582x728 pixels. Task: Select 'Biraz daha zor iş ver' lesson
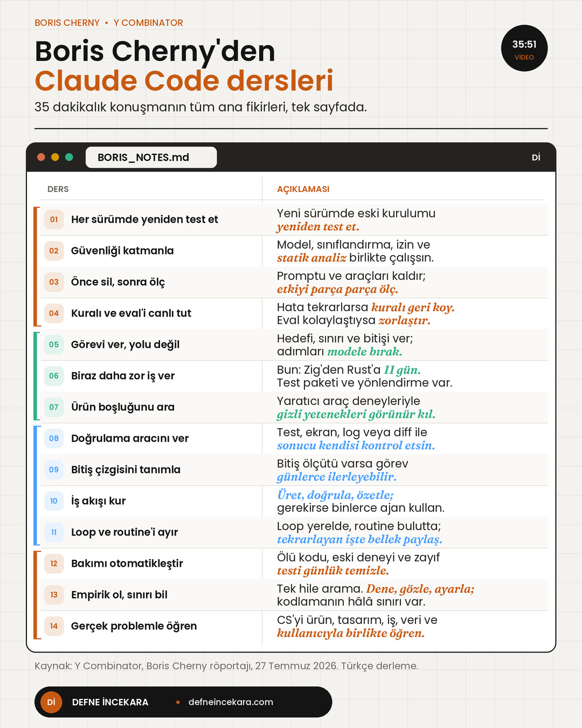point(123,376)
